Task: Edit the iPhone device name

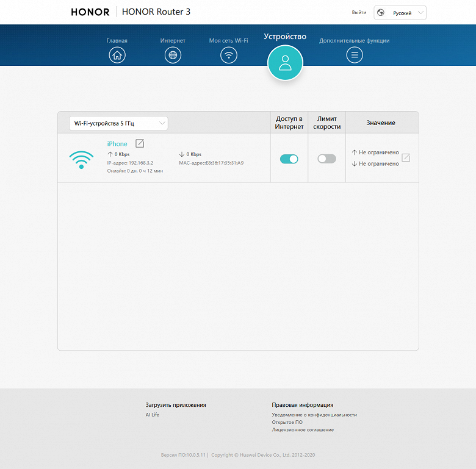Action: 140,143
